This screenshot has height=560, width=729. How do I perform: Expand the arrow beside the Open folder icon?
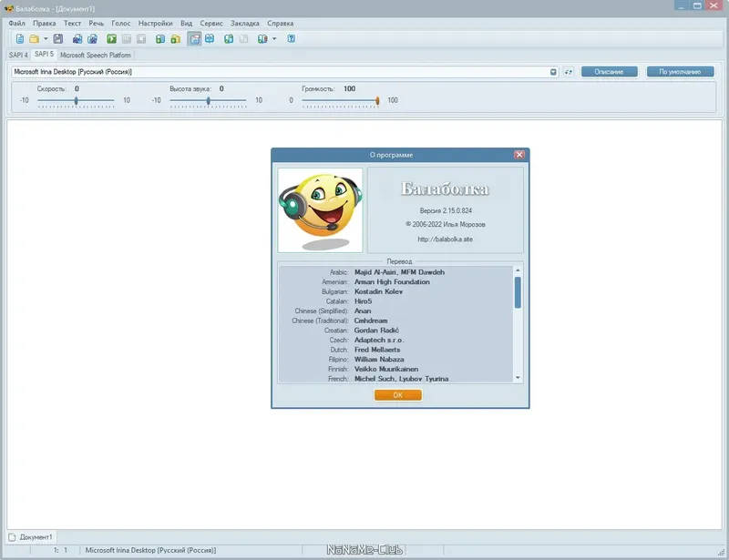coord(46,39)
